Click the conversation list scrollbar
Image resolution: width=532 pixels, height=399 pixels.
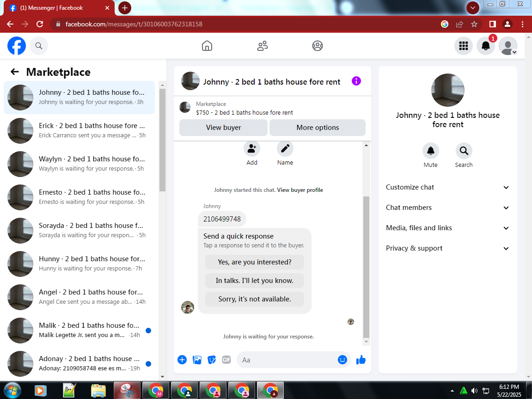tap(162, 140)
